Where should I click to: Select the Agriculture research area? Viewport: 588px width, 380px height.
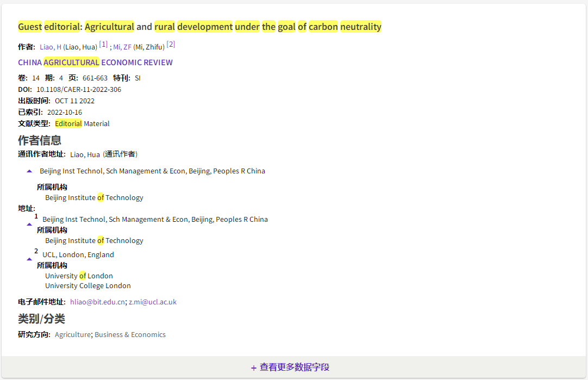(x=72, y=335)
